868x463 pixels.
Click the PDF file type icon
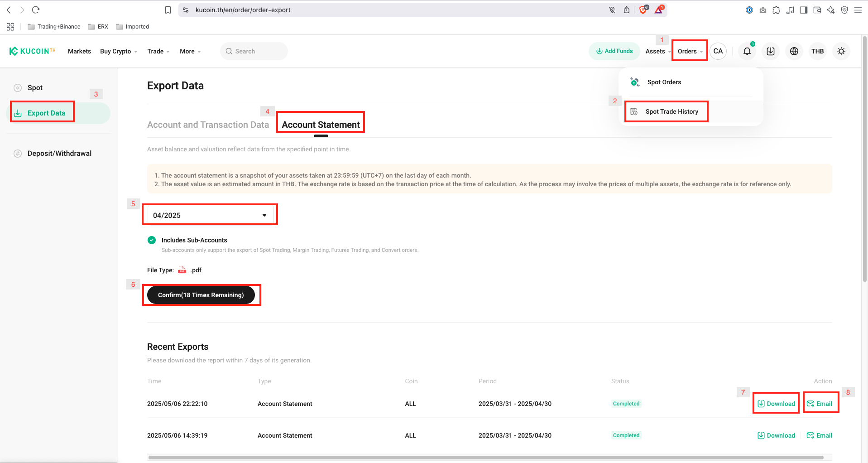182,270
